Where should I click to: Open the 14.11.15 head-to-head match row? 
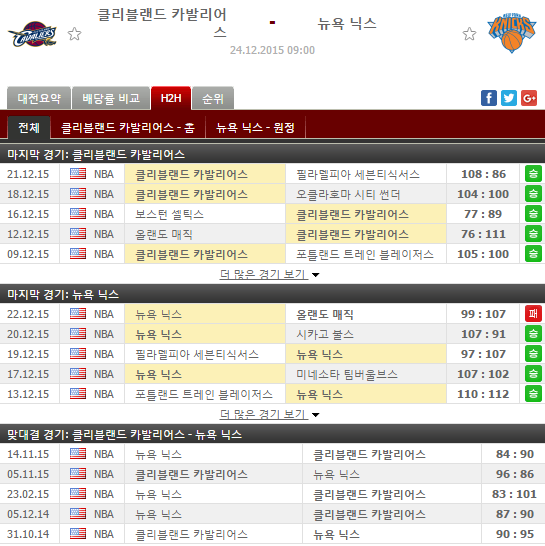272,454
